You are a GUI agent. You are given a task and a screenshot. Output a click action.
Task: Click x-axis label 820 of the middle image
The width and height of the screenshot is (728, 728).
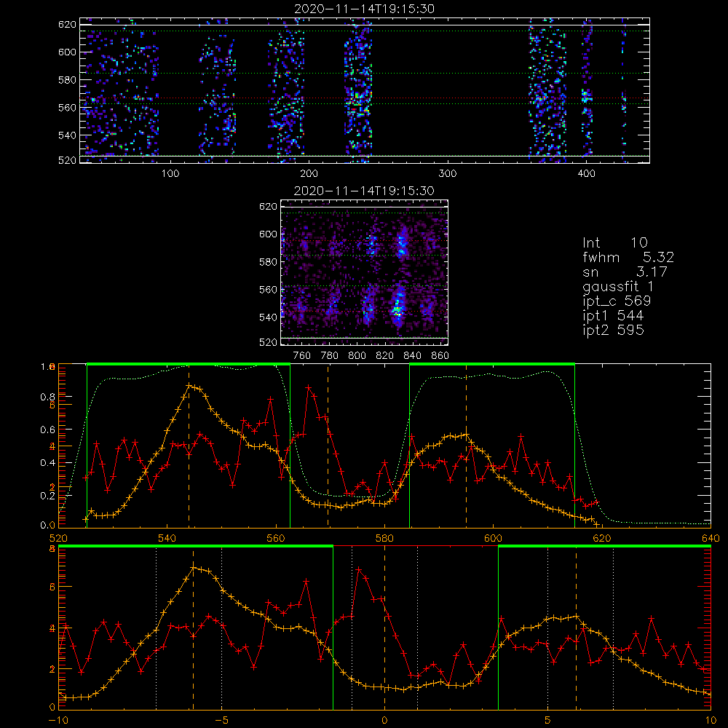pyautogui.click(x=385, y=356)
